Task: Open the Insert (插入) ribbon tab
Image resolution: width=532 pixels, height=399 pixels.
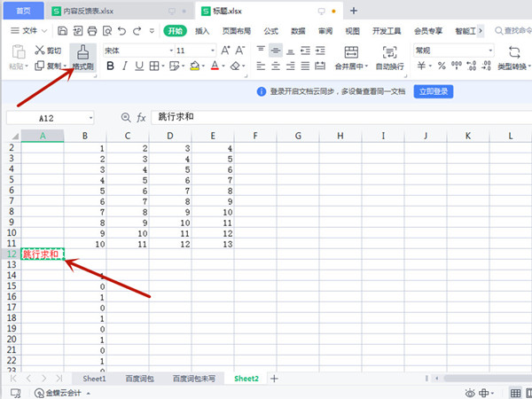Action: (203, 30)
